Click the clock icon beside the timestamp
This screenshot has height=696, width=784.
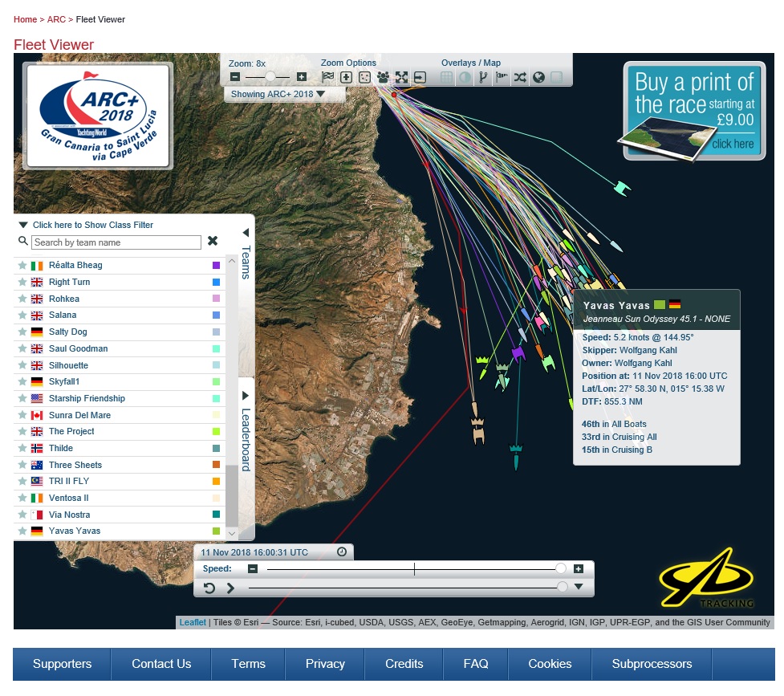[342, 552]
